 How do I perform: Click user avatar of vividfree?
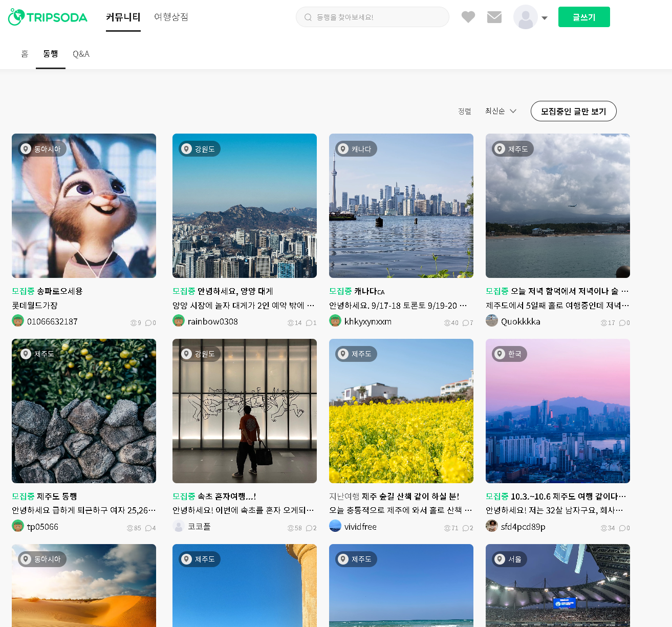point(335,526)
